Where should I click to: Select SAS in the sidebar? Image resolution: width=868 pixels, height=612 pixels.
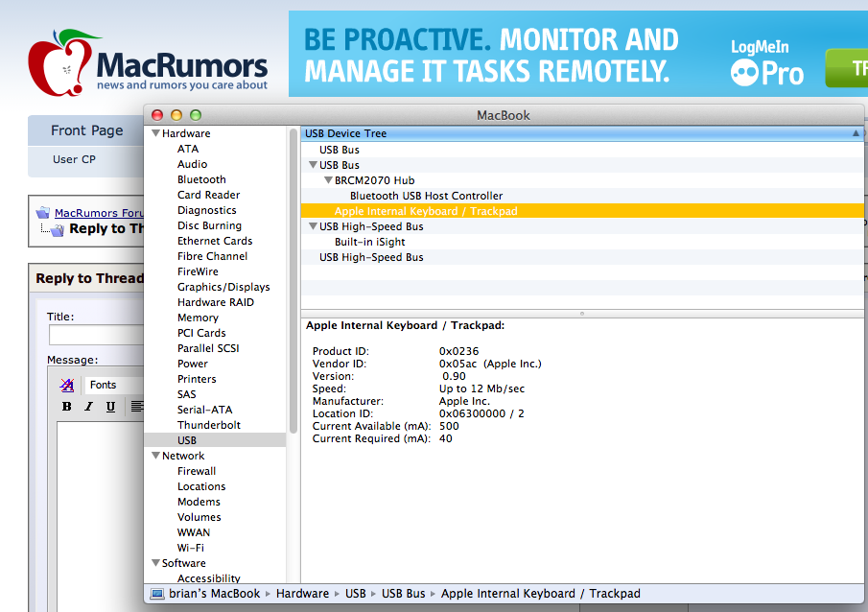pyautogui.click(x=187, y=394)
